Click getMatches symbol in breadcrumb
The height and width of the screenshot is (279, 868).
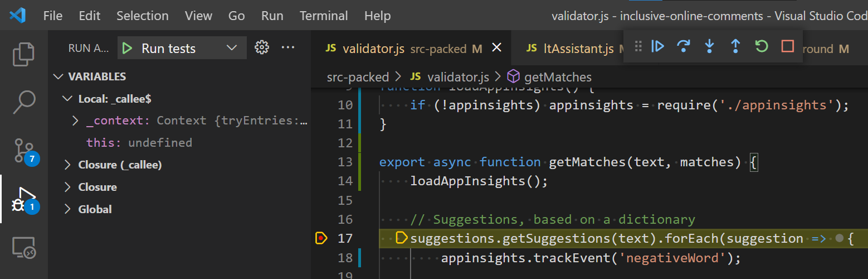coord(558,76)
